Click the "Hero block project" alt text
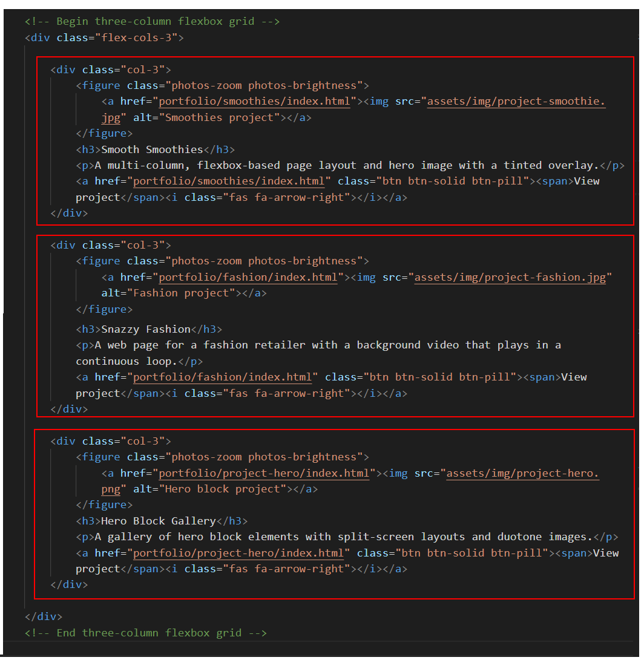 click(225, 489)
